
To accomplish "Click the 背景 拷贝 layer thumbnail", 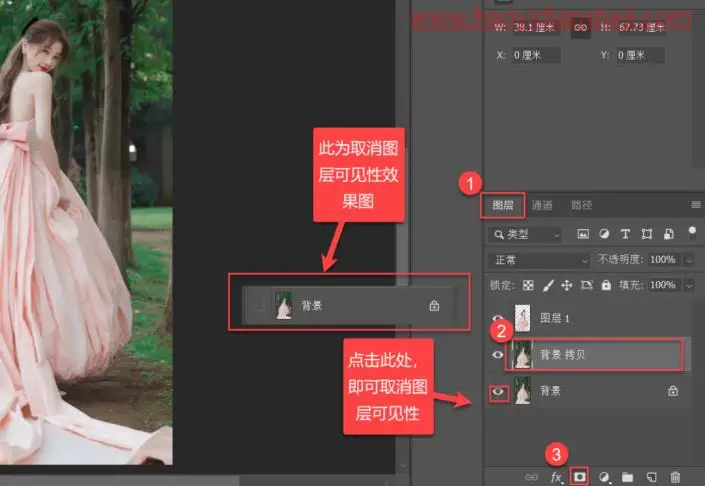I will 522,355.
